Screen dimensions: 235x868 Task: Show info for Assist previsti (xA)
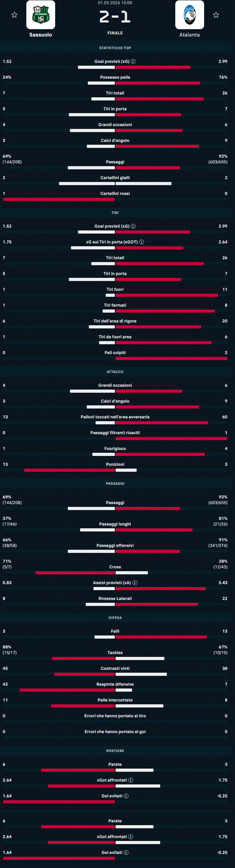pyautogui.click(x=135, y=583)
